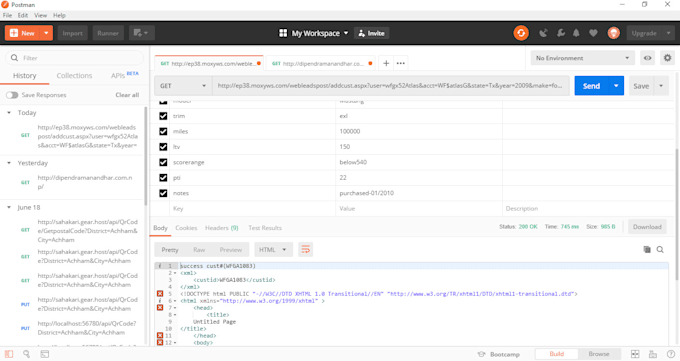
Task: Click the workspace grid icon
Action: (283, 33)
